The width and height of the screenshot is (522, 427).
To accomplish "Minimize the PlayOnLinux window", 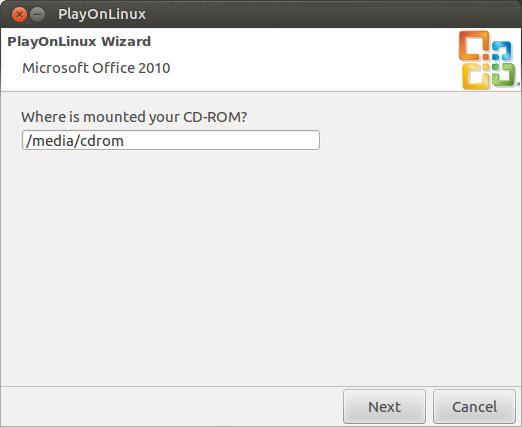I will tap(37, 14).
